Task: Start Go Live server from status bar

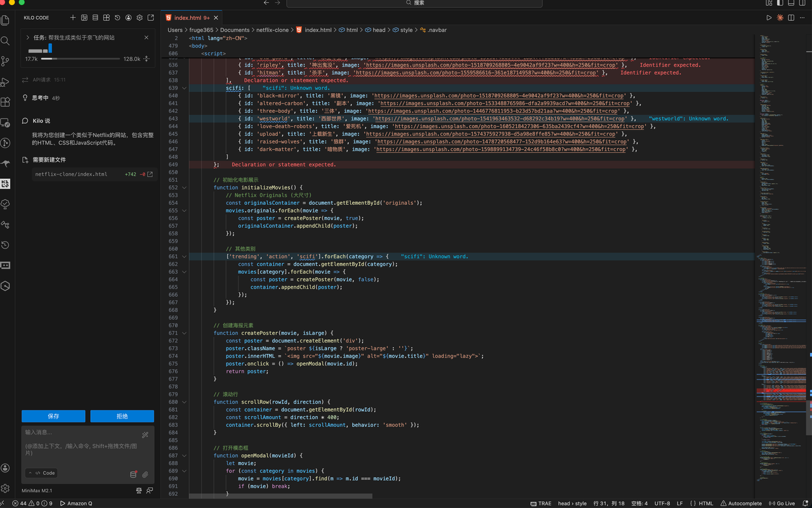Action: [782, 504]
